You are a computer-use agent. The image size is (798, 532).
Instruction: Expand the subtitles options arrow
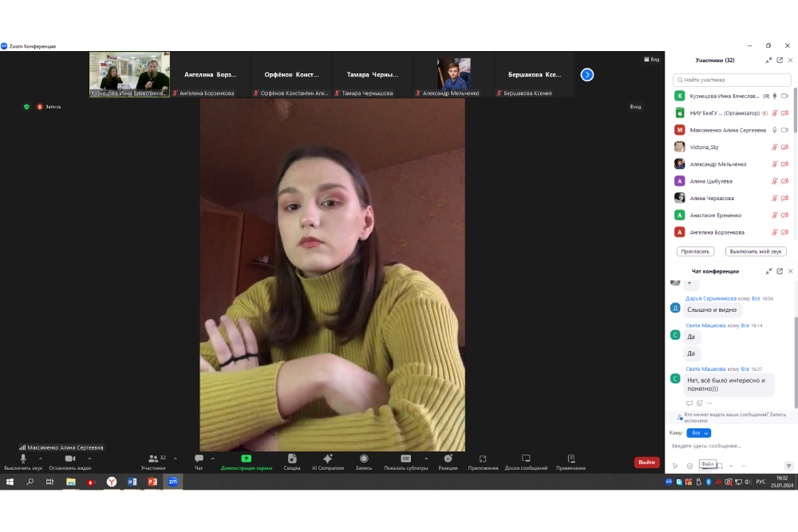[426, 458]
